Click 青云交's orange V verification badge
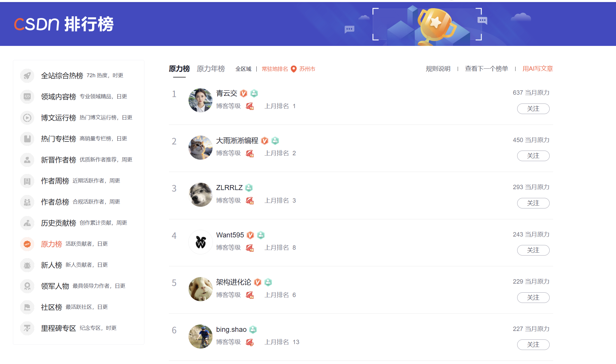 tap(244, 94)
